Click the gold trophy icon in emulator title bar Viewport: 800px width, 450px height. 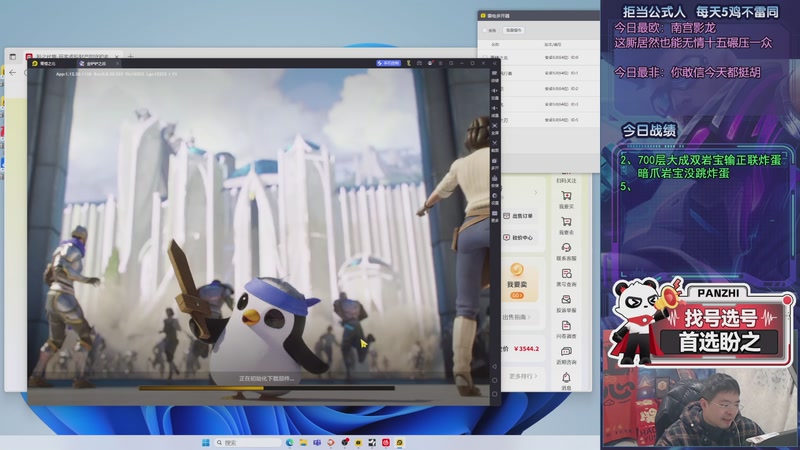pos(408,63)
